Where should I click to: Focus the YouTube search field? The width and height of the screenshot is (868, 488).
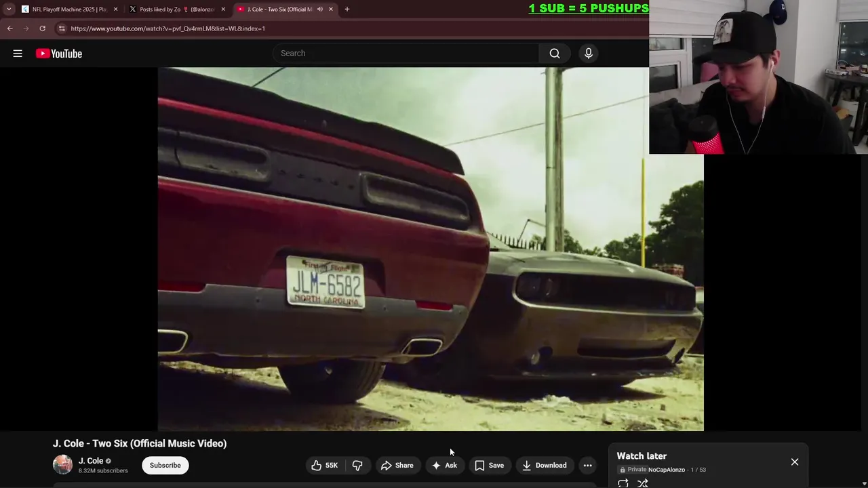406,54
